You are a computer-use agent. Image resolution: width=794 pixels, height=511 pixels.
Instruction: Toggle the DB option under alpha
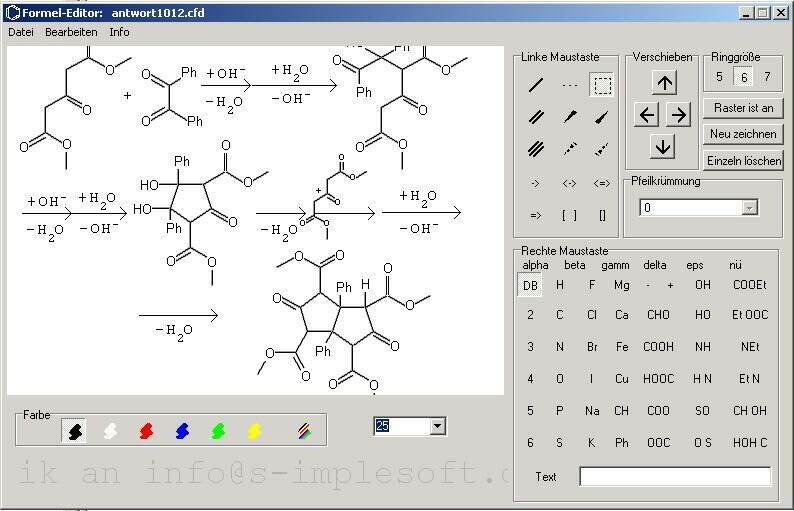coord(530,285)
